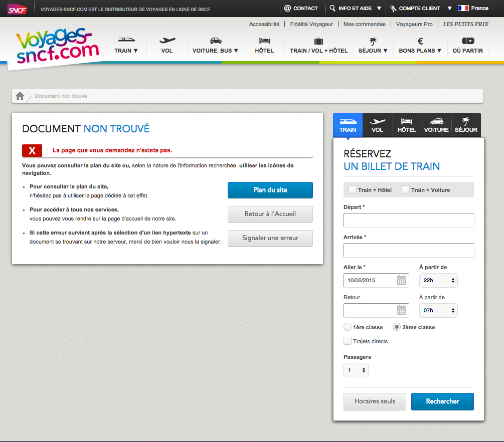Click the @ contact icon in top bar
Image resolution: width=504 pixels, height=442 pixels.
tap(287, 9)
